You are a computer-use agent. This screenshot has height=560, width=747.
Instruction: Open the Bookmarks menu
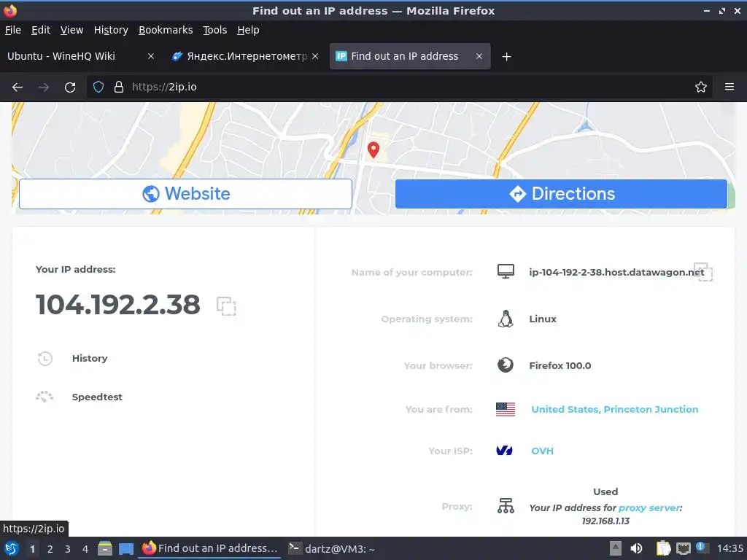166,30
